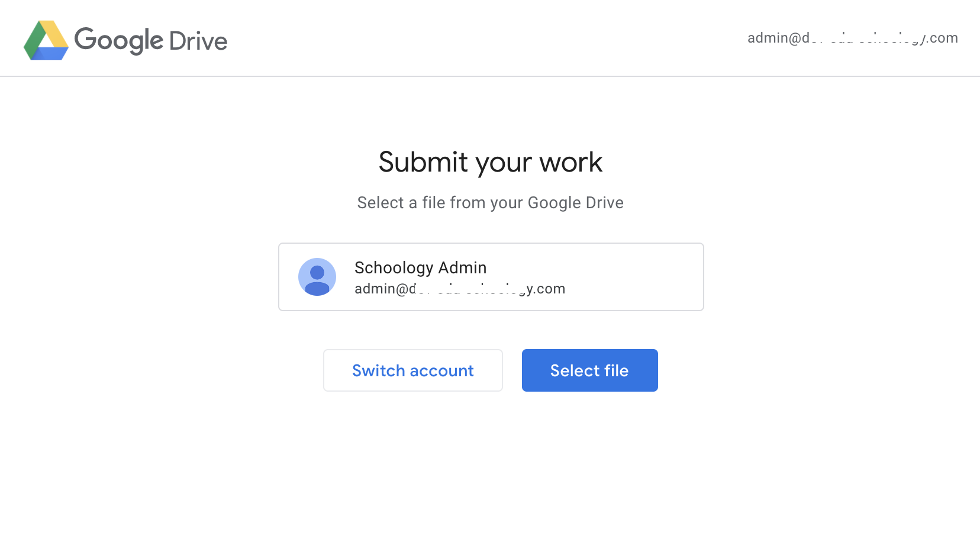
Task: Click 'admin@' start of header email
Action: click(x=774, y=38)
